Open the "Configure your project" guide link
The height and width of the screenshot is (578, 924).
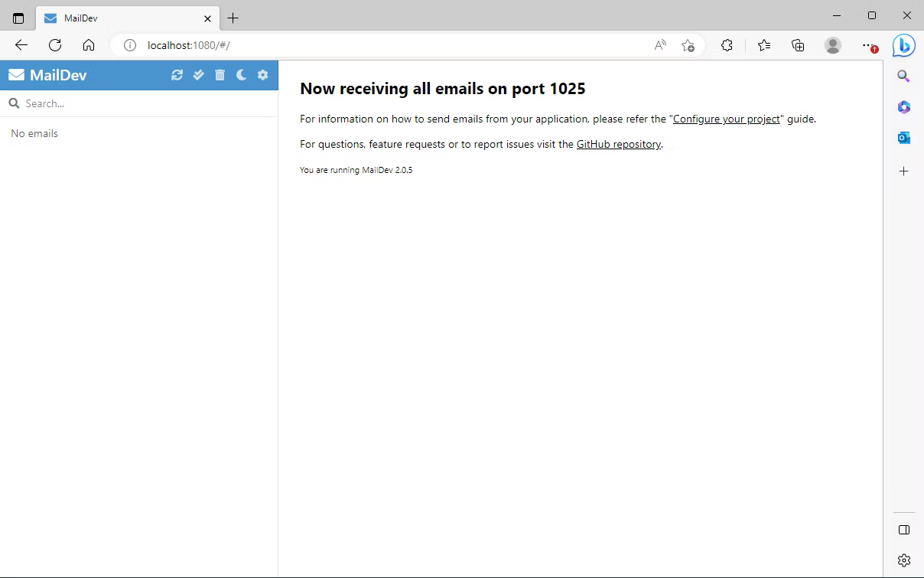click(726, 119)
